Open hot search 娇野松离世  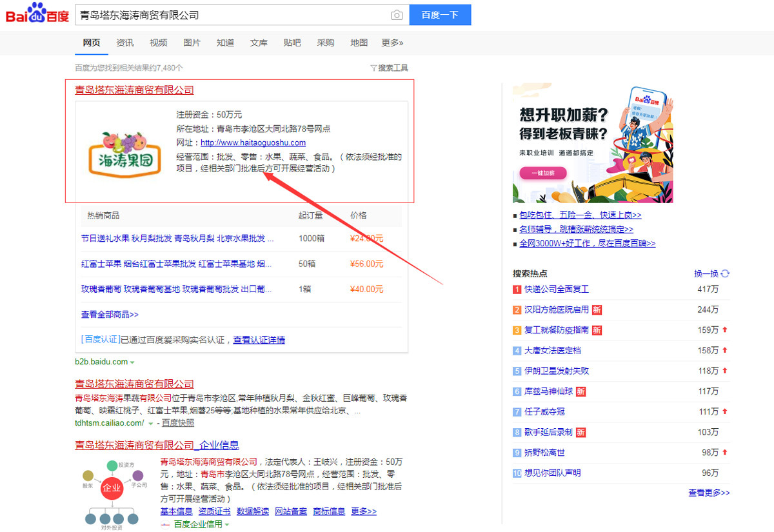coord(544,453)
